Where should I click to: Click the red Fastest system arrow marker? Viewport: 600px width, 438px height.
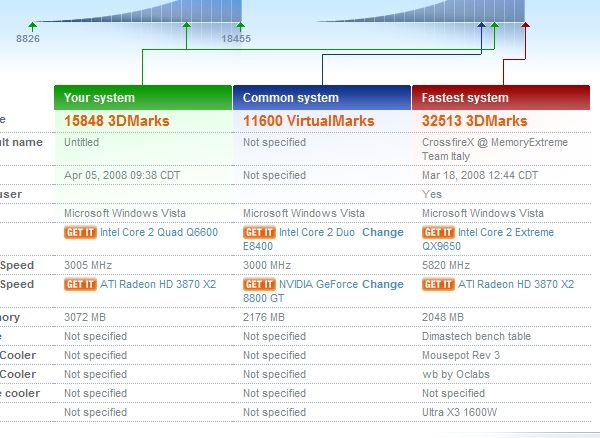(526, 26)
